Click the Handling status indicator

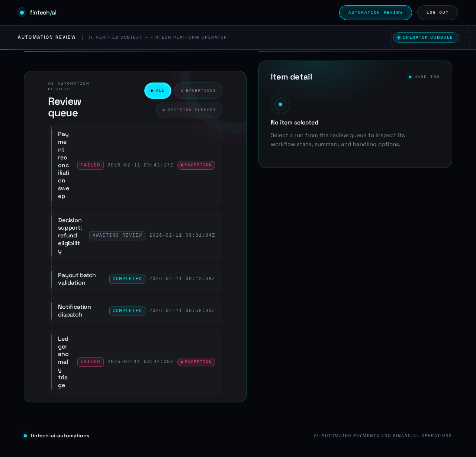click(x=424, y=77)
